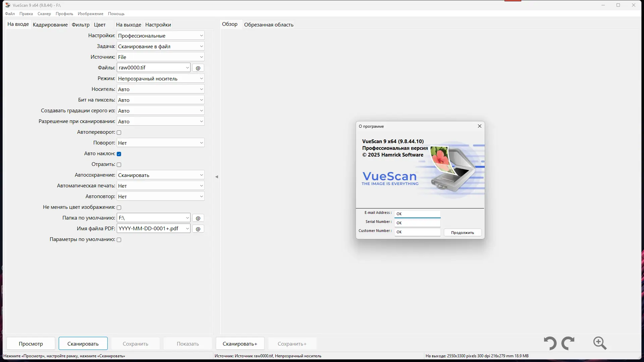Click the @ button beside Файлы field
Viewport: 644px width, 362px height.
(198, 68)
